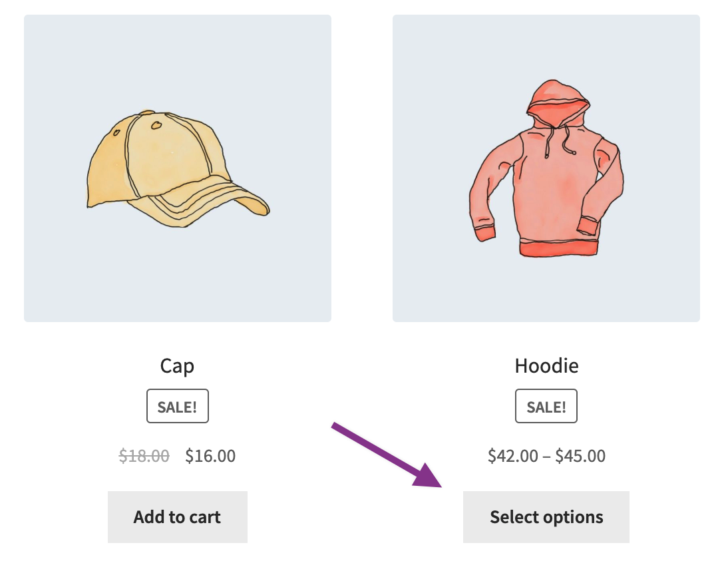
Task: Click the Cap product image
Action: point(177,169)
